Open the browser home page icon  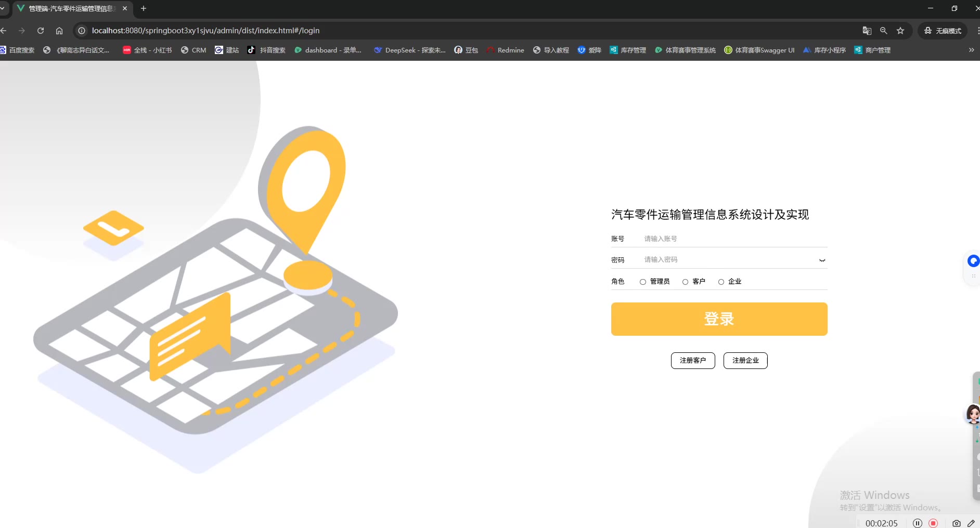[x=59, y=31]
